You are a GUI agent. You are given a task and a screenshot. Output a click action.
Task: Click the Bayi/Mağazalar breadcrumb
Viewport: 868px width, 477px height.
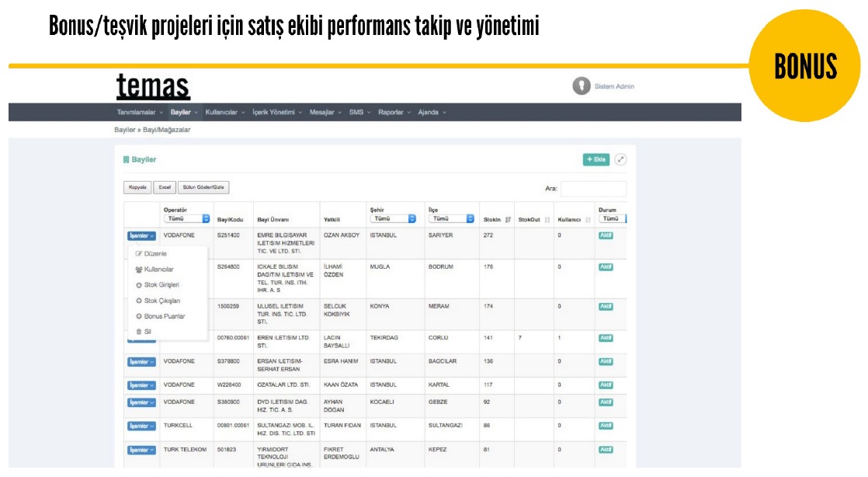pyautogui.click(x=167, y=130)
